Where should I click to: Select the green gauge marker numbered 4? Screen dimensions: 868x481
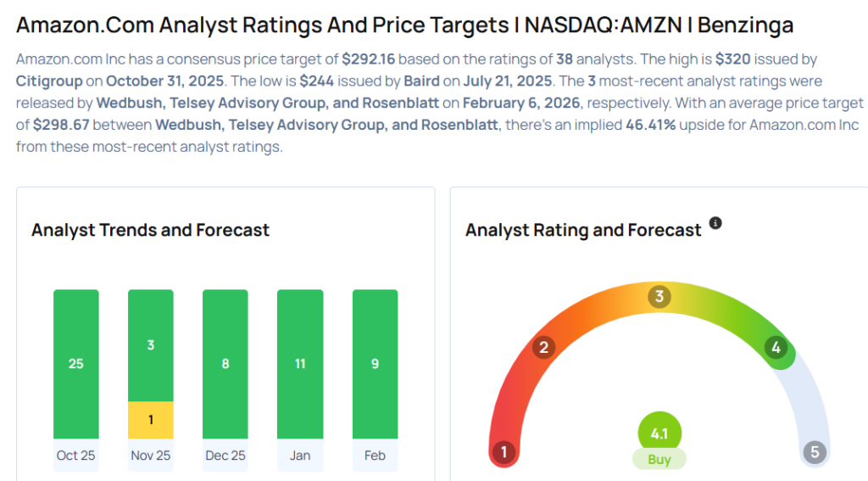(x=775, y=347)
